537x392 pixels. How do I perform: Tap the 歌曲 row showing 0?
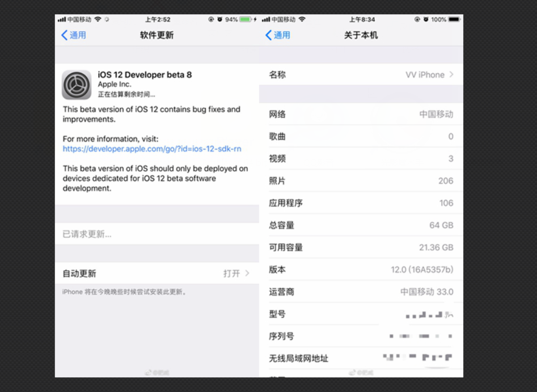pyautogui.click(x=361, y=136)
